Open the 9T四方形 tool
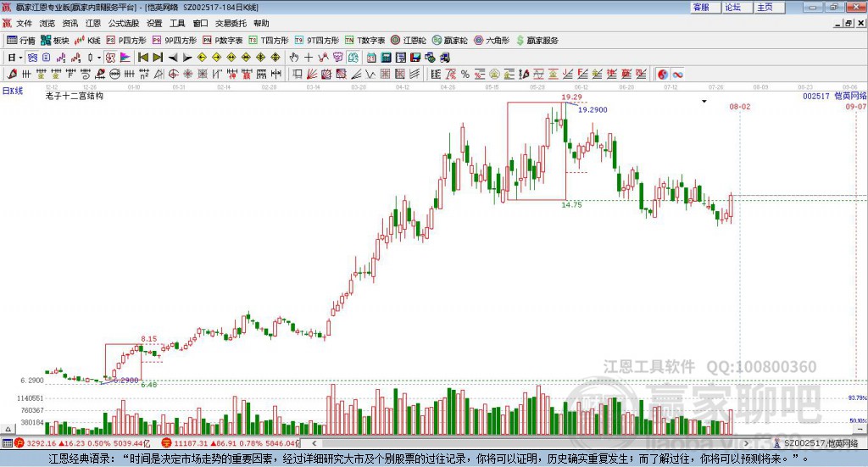 317,41
